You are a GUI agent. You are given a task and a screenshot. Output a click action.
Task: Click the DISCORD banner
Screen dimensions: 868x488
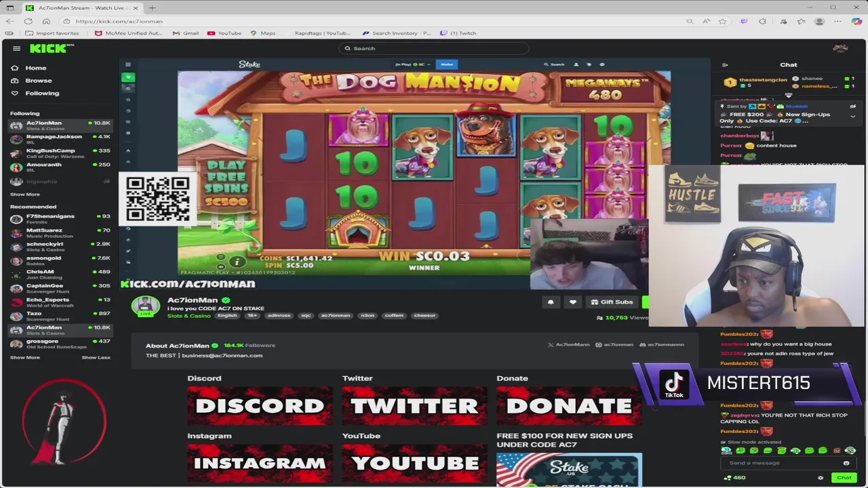click(260, 405)
